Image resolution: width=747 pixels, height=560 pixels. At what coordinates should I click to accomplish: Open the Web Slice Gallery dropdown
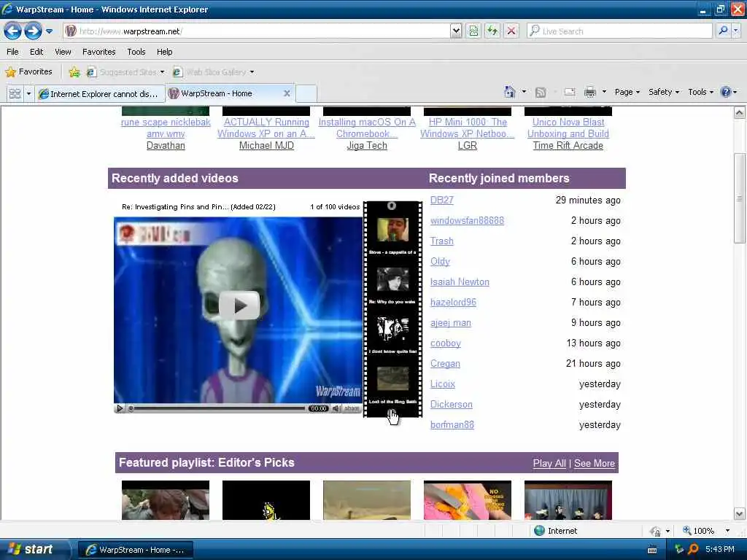click(x=214, y=72)
